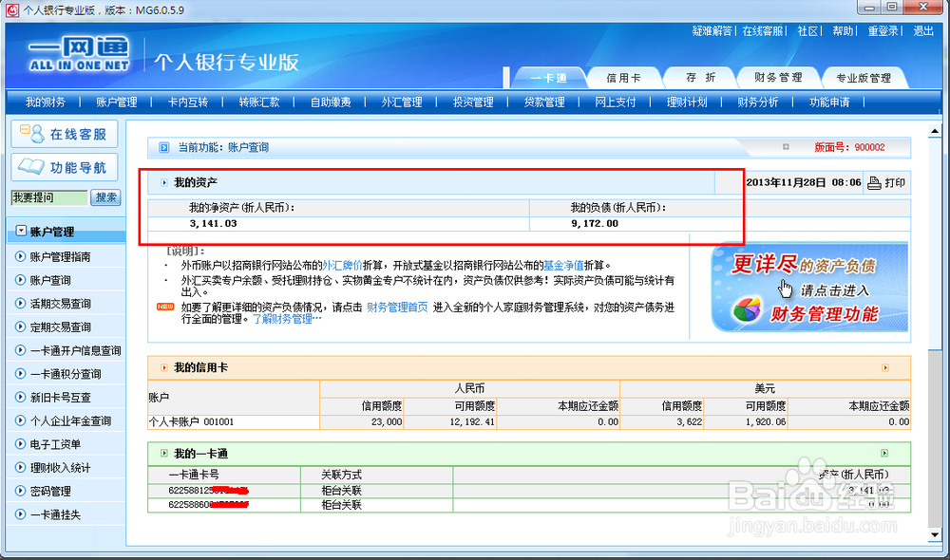
Task: Click the pie chart icon in banner
Action: click(746, 309)
